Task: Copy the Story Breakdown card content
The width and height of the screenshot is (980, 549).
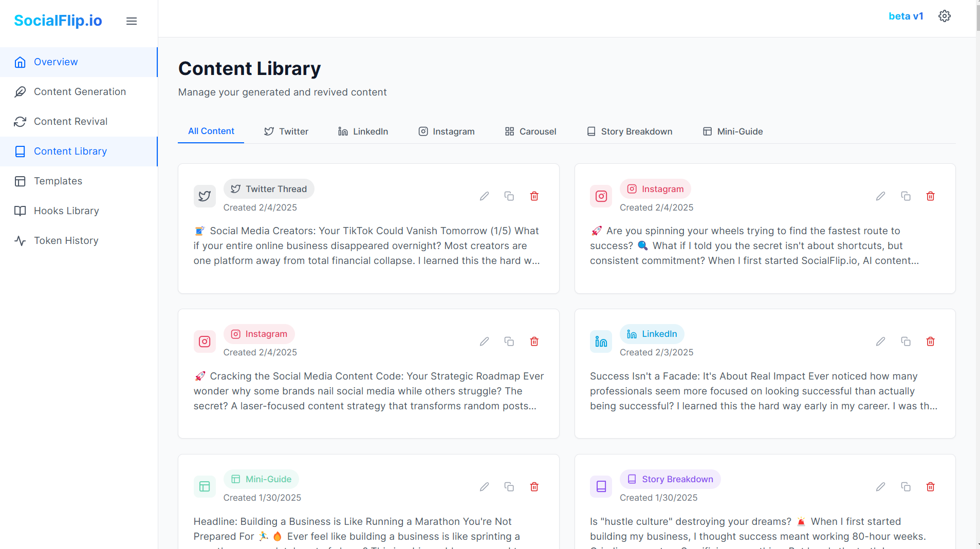Action: [906, 487]
